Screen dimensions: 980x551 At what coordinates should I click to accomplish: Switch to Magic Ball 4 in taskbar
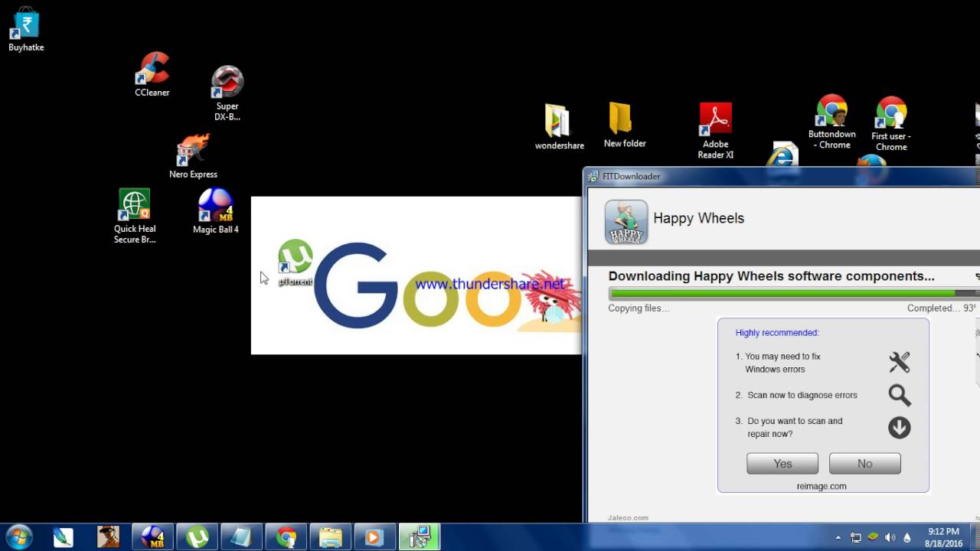[152, 537]
